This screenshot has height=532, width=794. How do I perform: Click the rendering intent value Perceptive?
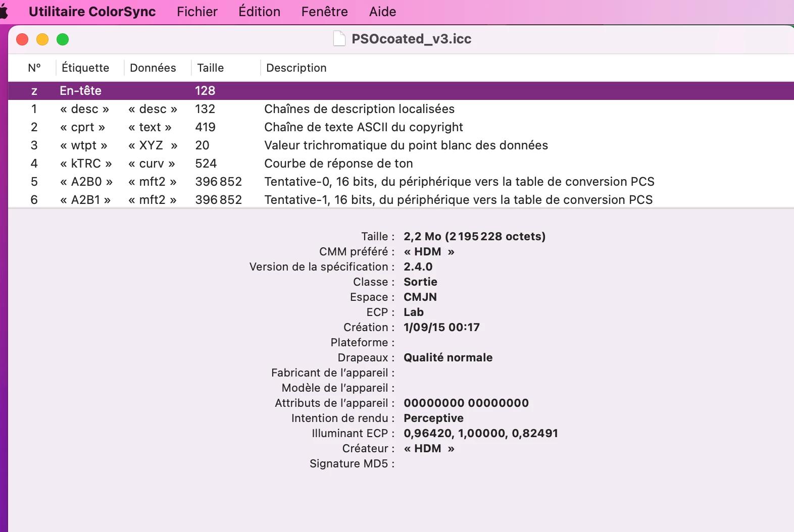(434, 418)
